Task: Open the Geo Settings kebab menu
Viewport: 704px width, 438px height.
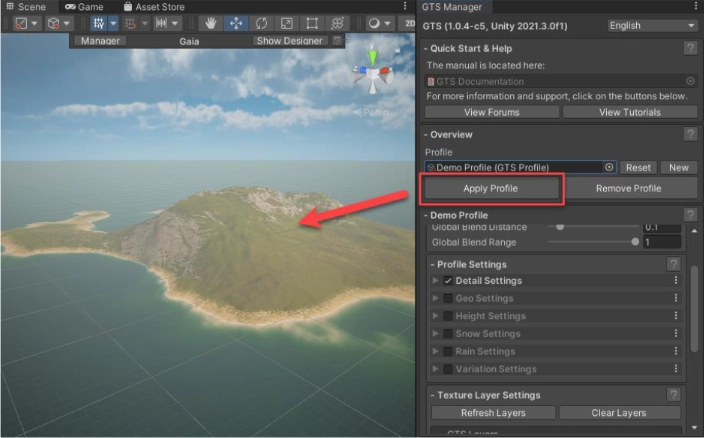Action: 676,298
